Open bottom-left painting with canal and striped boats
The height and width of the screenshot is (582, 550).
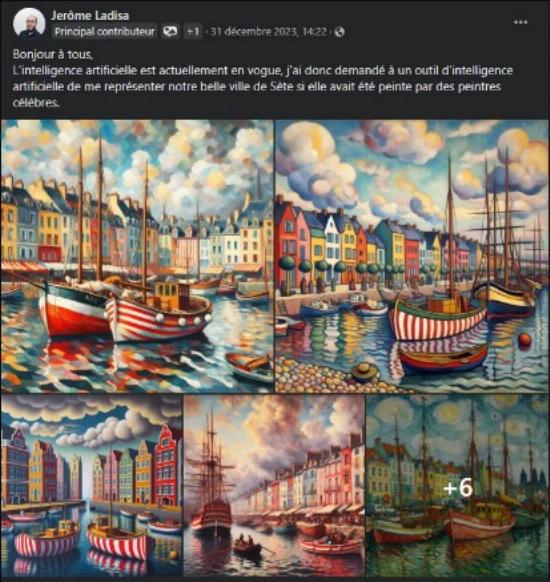point(92,485)
